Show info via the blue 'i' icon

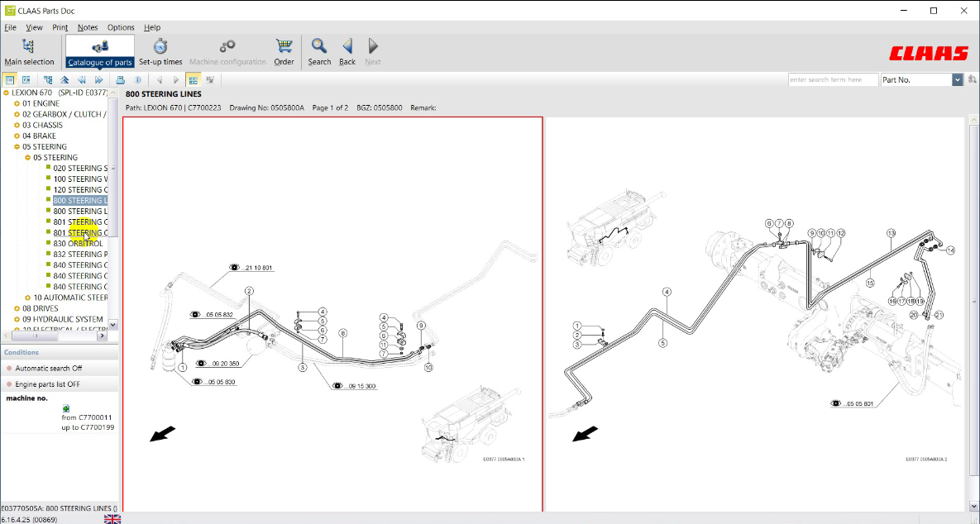pos(137,80)
